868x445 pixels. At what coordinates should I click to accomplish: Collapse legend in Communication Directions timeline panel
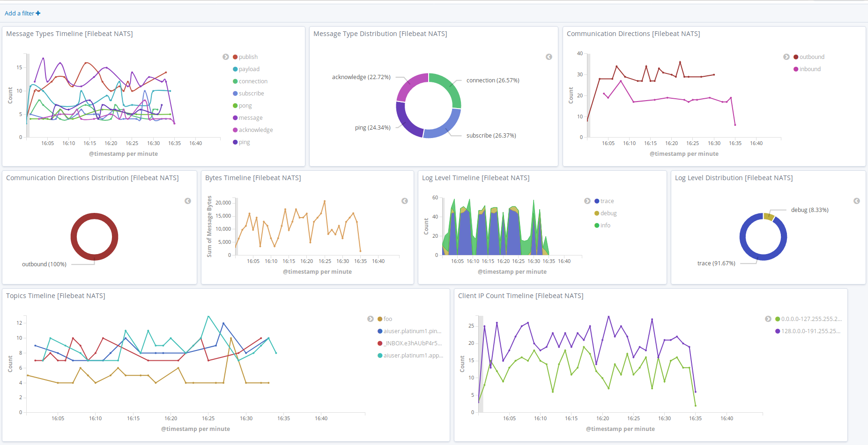(x=786, y=57)
